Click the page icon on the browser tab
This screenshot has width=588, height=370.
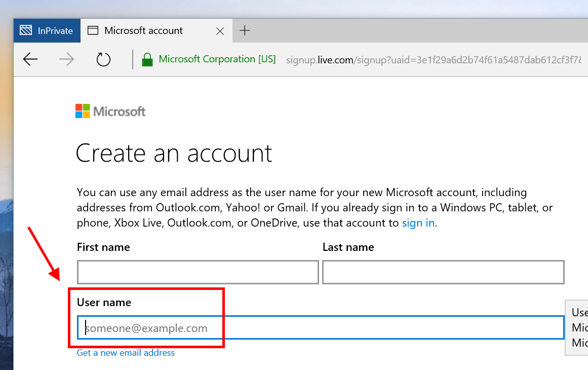pyautogui.click(x=93, y=30)
